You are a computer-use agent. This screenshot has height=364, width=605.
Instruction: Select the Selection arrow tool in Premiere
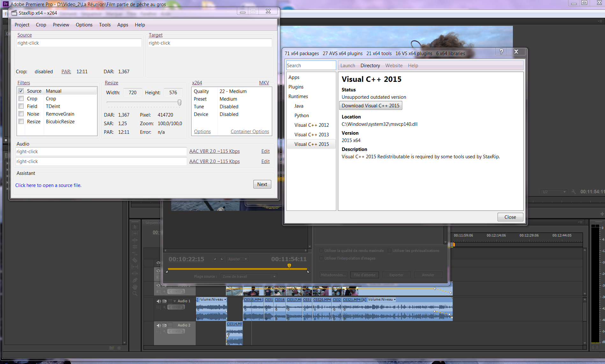(x=135, y=227)
